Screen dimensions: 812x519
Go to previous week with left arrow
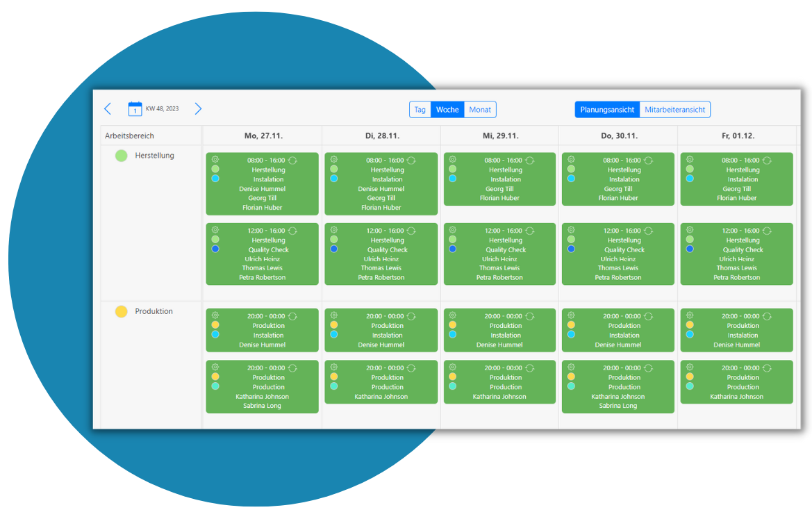(108, 109)
